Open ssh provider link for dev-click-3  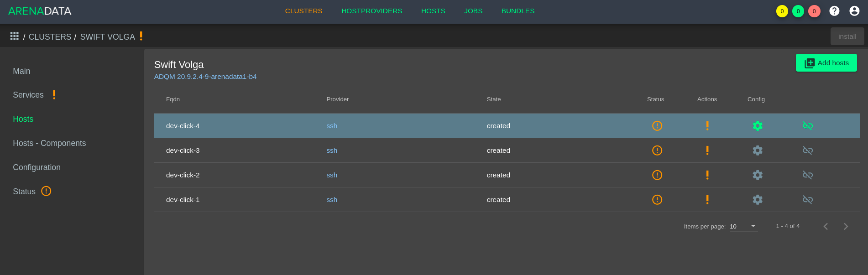(332, 150)
